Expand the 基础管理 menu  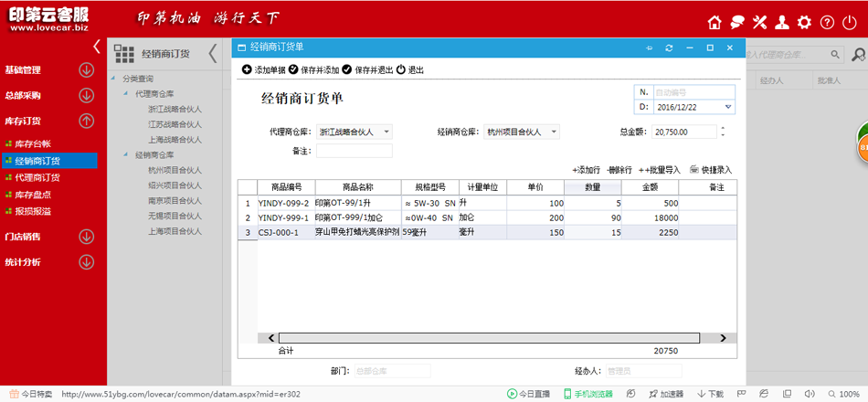pos(86,70)
